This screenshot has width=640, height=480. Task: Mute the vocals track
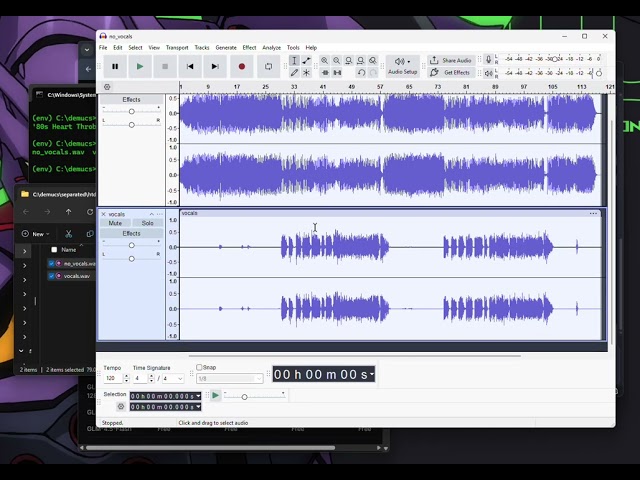(x=115, y=223)
